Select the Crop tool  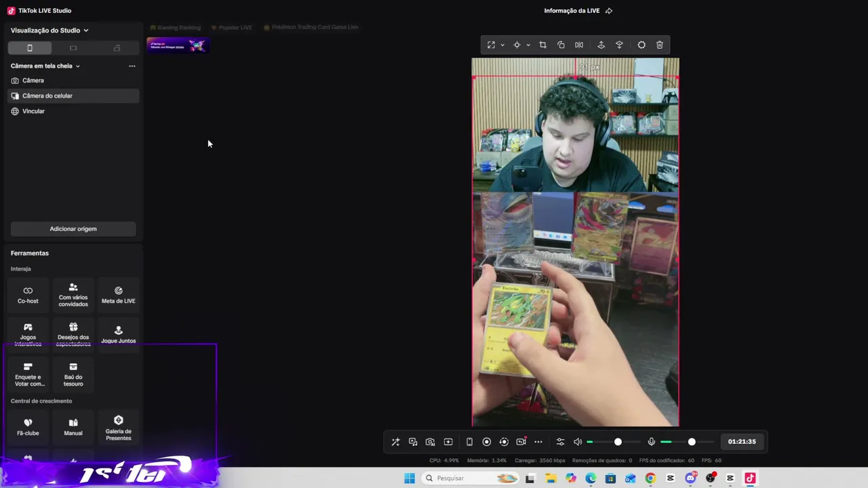point(542,45)
